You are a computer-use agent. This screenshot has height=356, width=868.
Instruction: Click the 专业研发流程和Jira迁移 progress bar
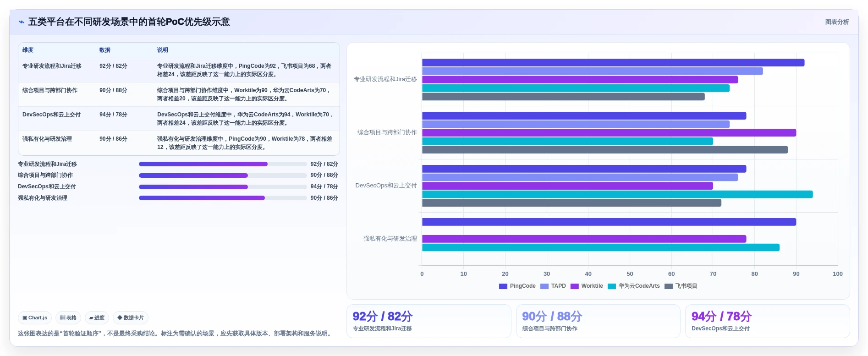[x=223, y=164]
